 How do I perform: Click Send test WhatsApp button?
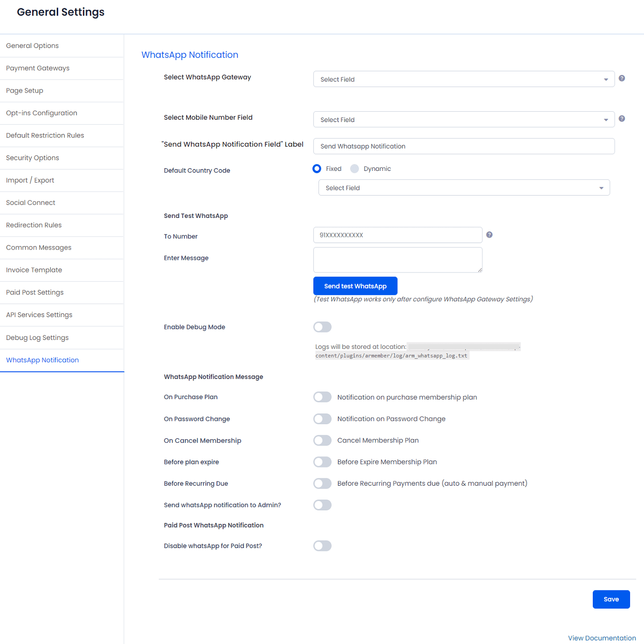point(355,286)
